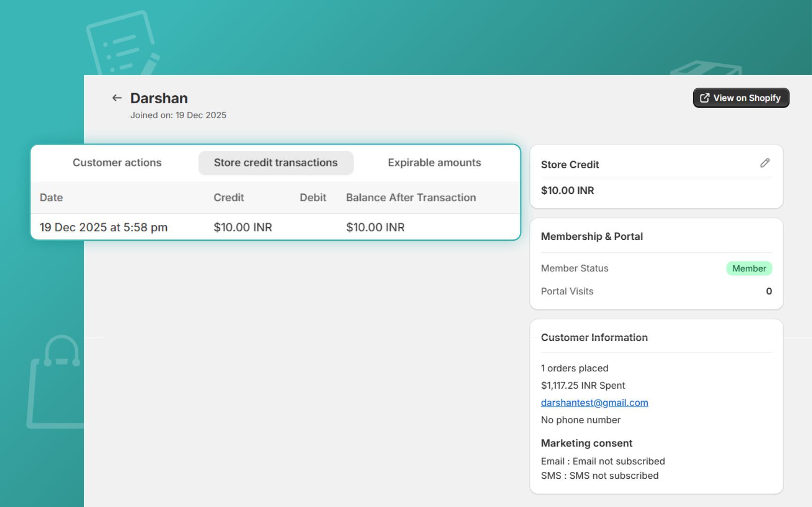Click the Portal Visits value 0

coord(769,291)
